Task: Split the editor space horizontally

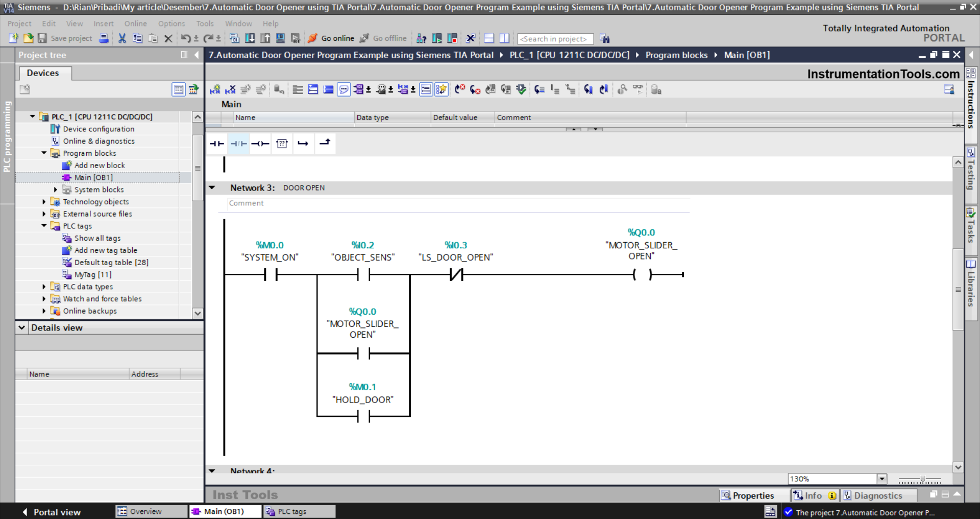Action: [489, 38]
